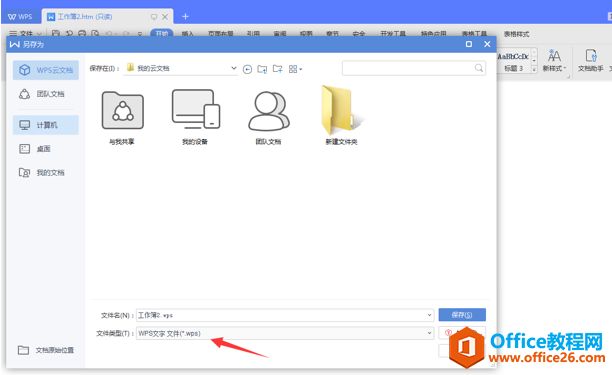Open the 文件类型 WPS文字 文件 combo box
612x375 pixels.
285,333
